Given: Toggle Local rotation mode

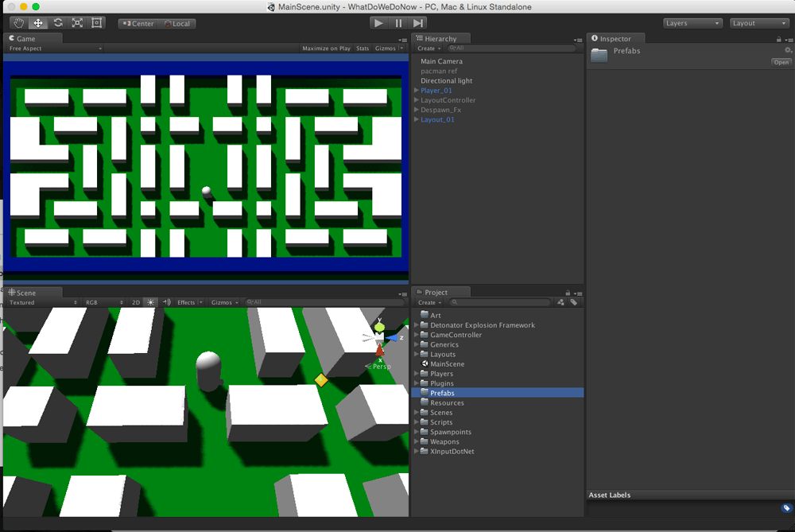Looking at the screenshot, I should (177, 24).
